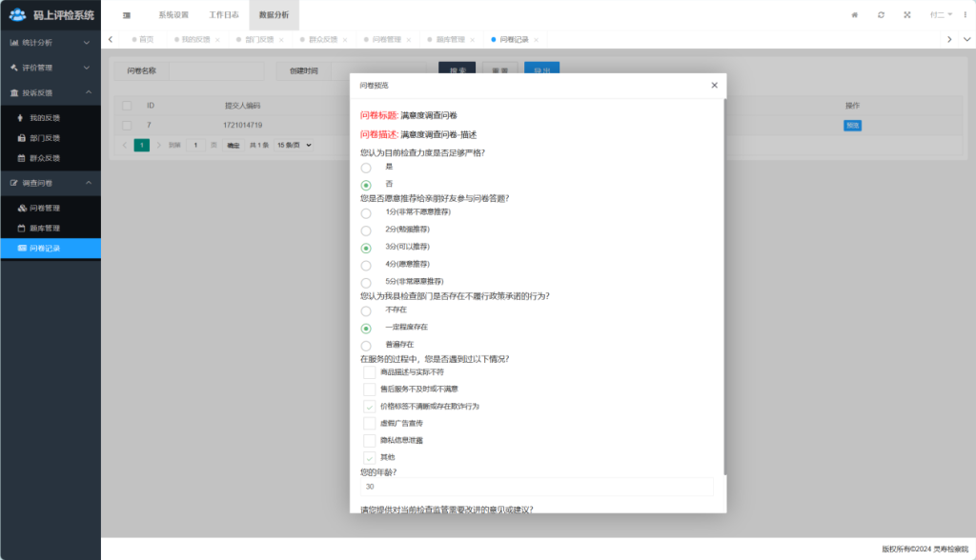Click the refresh icon in top bar
This screenshot has width=976, height=560.
click(x=881, y=15)
